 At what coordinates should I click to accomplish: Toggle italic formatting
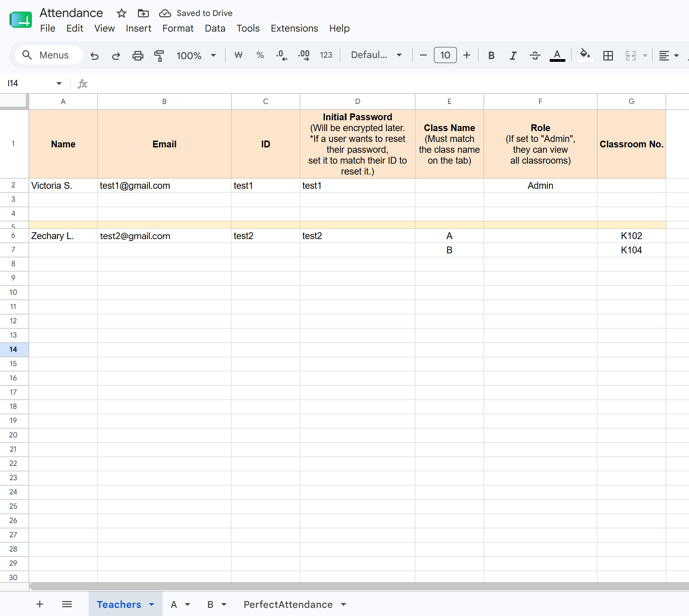513,55
